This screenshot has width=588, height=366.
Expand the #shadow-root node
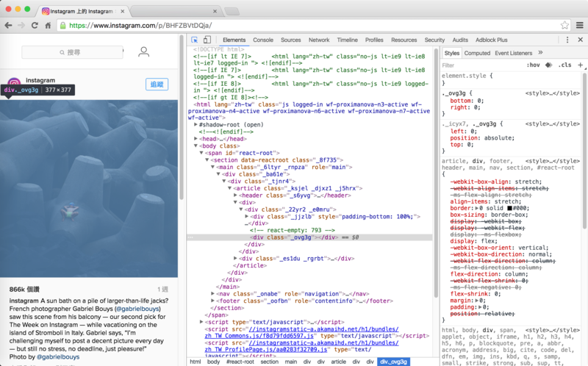(x=196, y=124)
